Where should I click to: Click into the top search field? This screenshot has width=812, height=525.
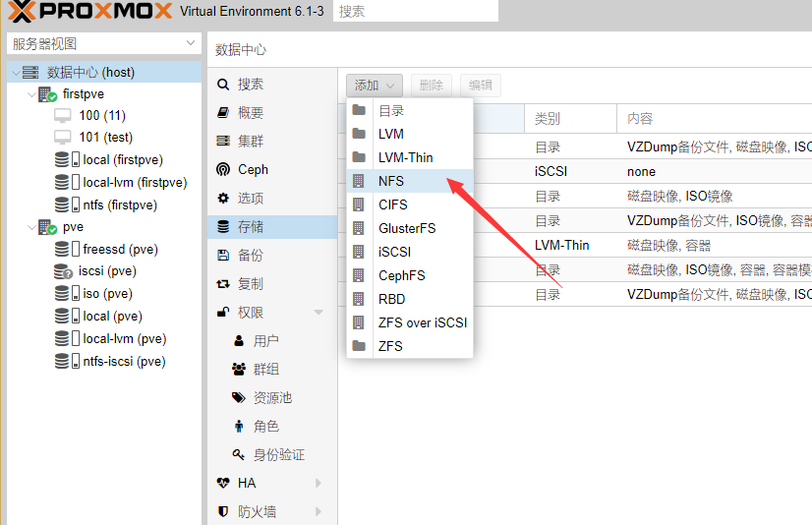[415, 12]
